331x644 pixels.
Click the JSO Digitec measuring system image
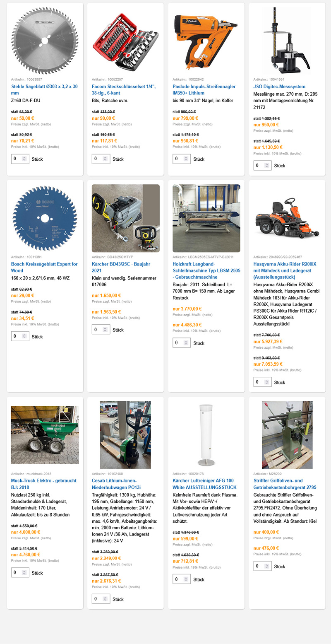(x=287, y=41)
